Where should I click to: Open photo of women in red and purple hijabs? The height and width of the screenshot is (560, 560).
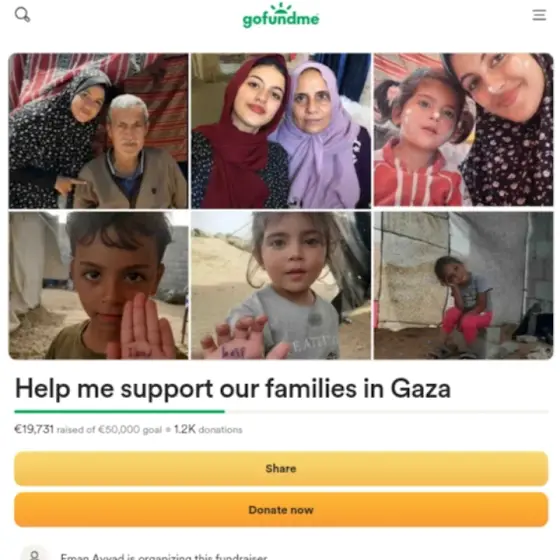point(281,131)
